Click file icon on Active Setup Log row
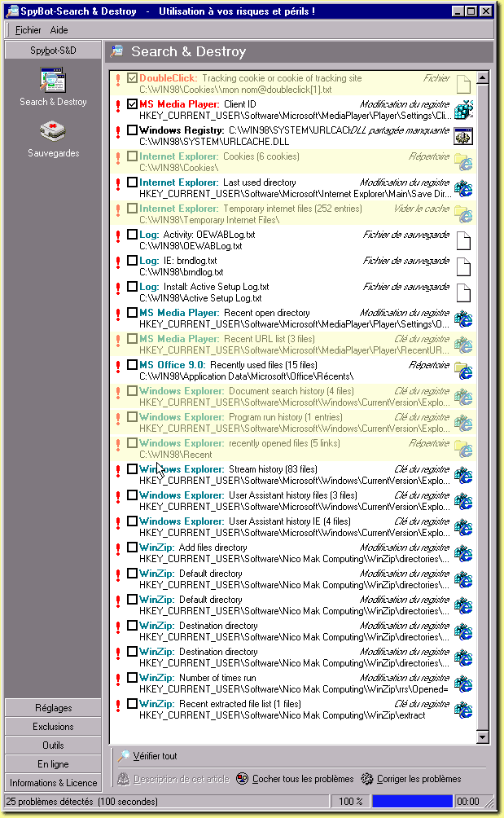This screenshot has width=504, height=818. pos(463,292)
